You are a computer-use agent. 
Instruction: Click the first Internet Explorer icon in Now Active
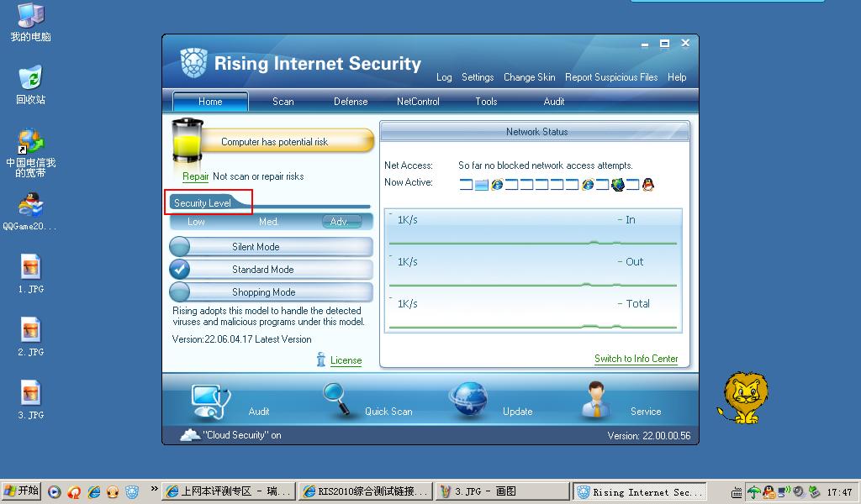point(497,185)
